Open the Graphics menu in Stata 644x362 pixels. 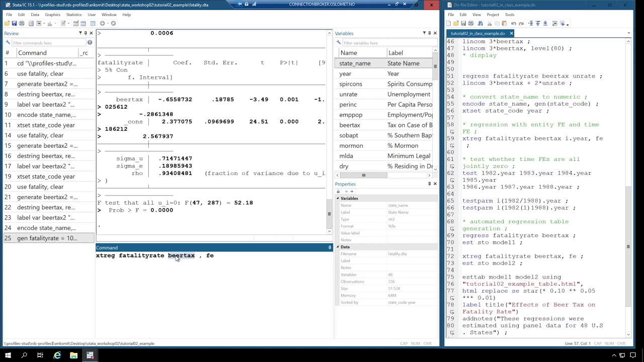[x=52, y=15]
